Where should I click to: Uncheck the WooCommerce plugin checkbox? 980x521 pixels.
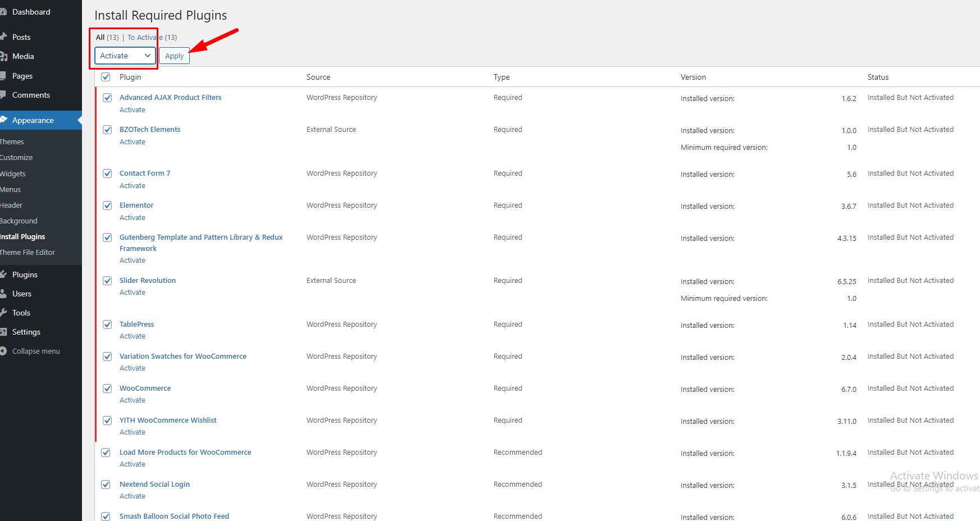point(107,389)
